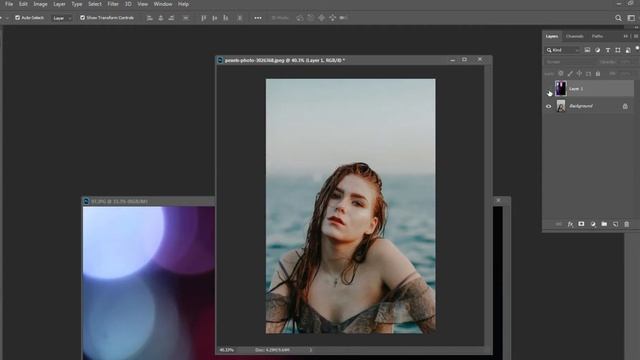This screenshot has height=360, width=640.
Task: Switch to the Paths tab
Action: (x=598, y=36)
